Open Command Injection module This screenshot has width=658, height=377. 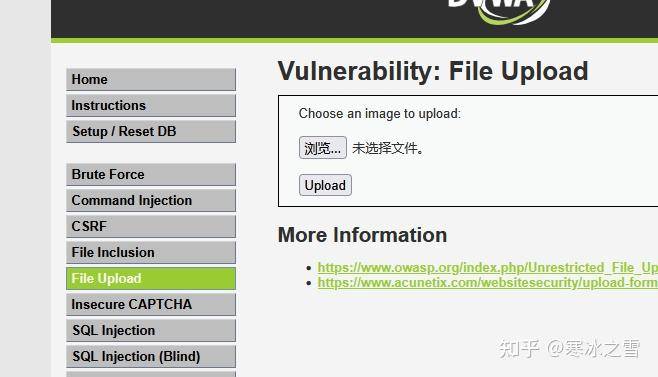tap(151, 200)
